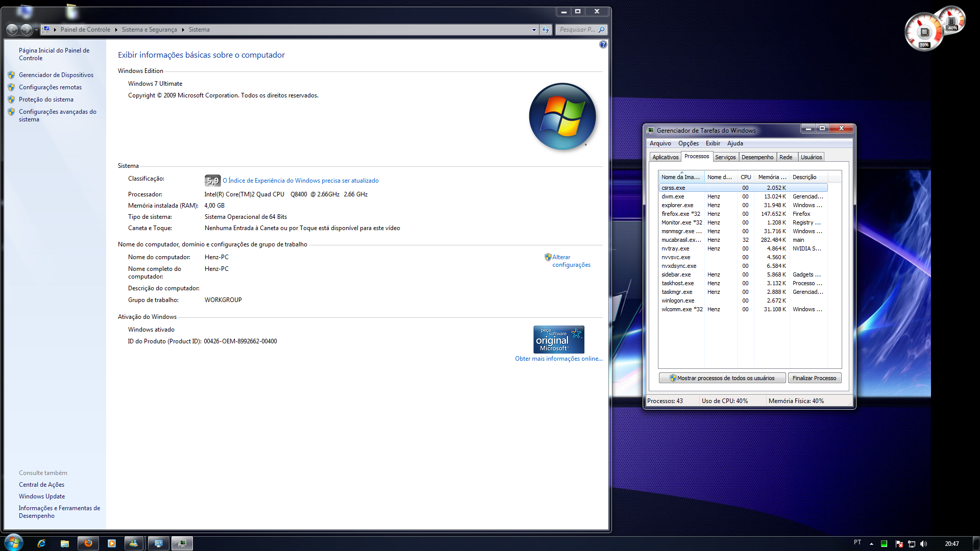The height and width of the screenshot is (551, 980).
Task: Click the Action Center flag tray icon
Action: [x=899, y=544]
